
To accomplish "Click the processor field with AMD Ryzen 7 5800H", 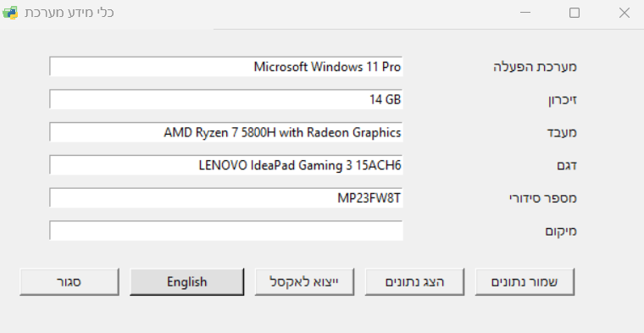I will [x=226, y=132].
